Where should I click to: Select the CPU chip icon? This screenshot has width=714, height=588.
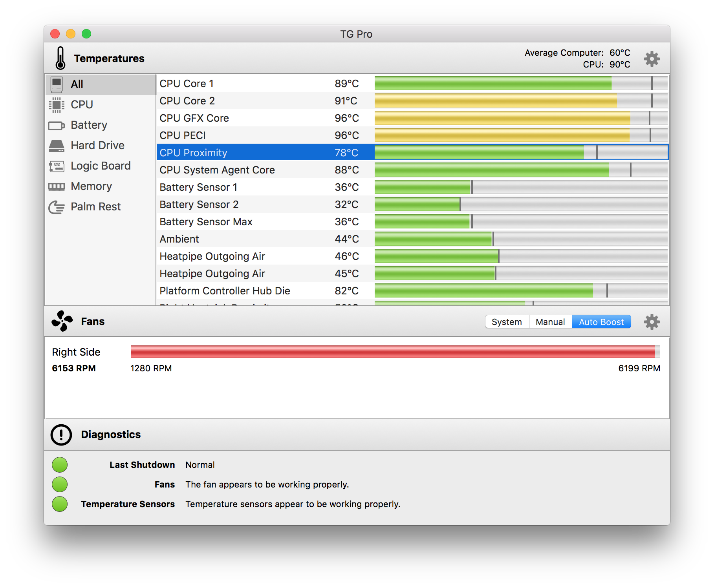click(x=57, y=104)
